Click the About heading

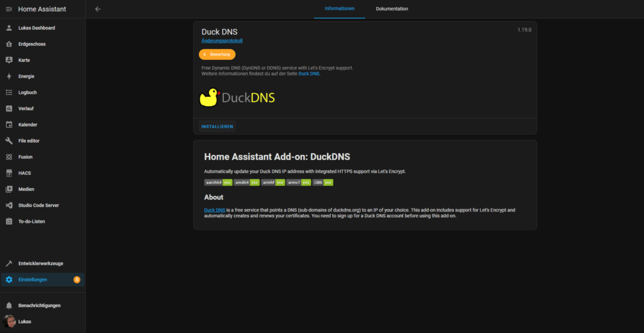click(x=214, y=197)
